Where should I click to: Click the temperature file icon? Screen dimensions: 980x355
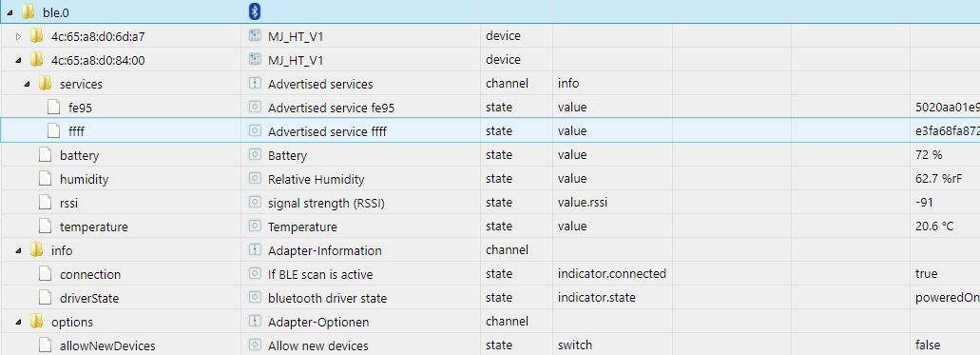(45, 226)
